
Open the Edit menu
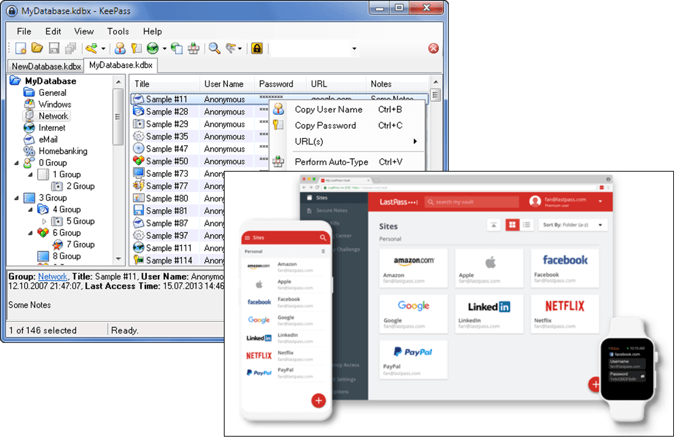click(53, 31)
